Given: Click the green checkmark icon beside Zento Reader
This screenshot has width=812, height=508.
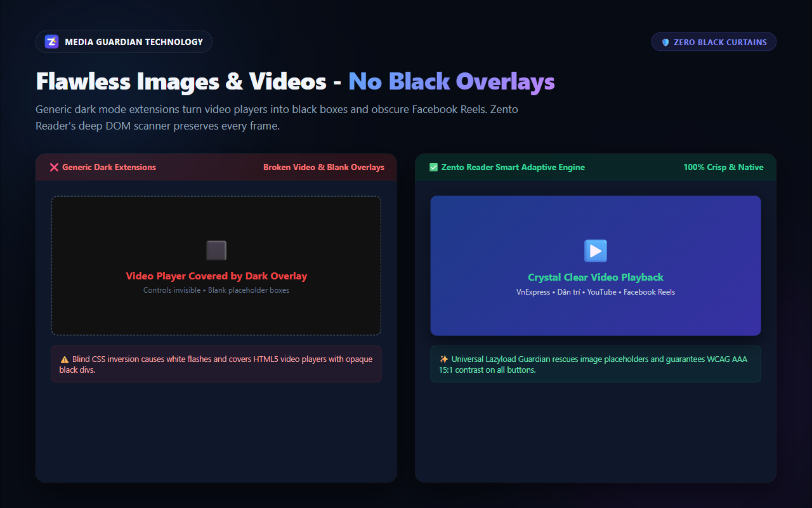Looking at the screenshot, I should (x=434, y=168).
